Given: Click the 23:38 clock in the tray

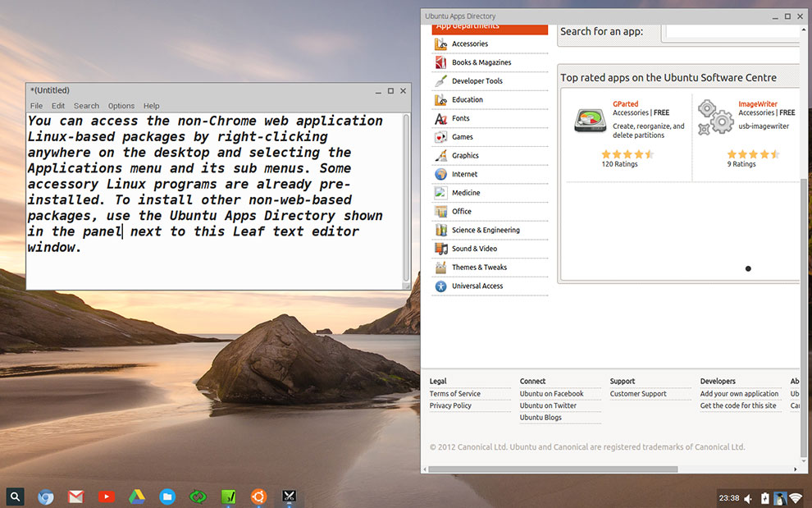Looking at the screenshot, I should point(728,498).
